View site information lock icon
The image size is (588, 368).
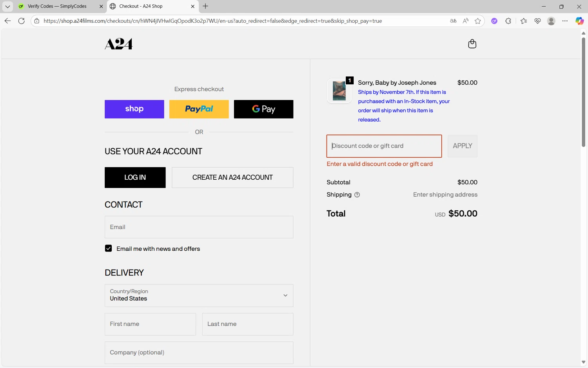37,21
